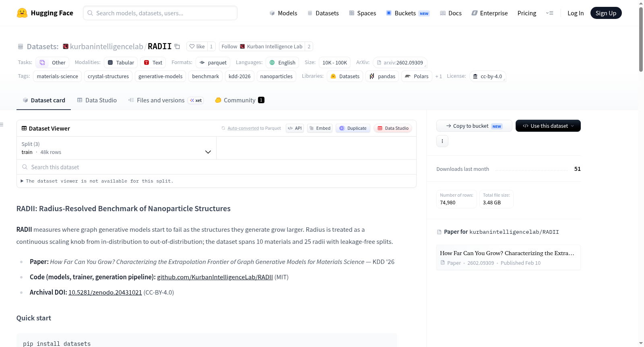Open the Zenodo DOI 10.5281 link
Image resolution: width=644 pixels, height=347 pixels.
coord(105,293)
